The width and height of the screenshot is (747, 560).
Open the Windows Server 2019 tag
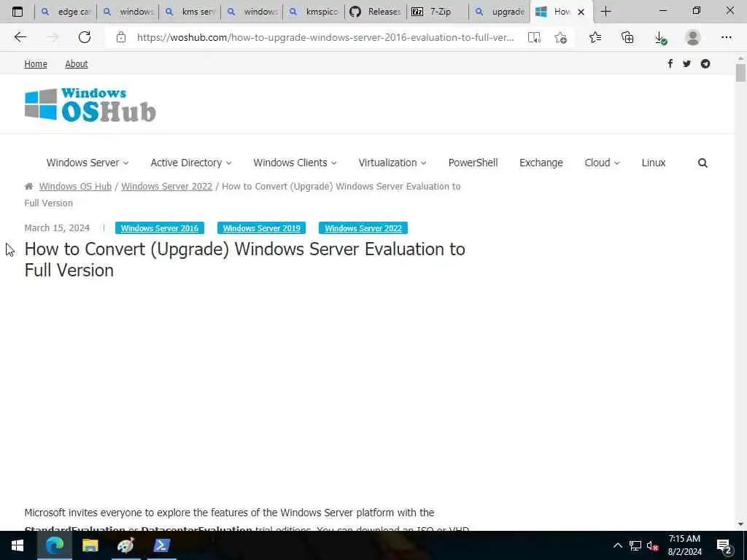tap(262, 228)
